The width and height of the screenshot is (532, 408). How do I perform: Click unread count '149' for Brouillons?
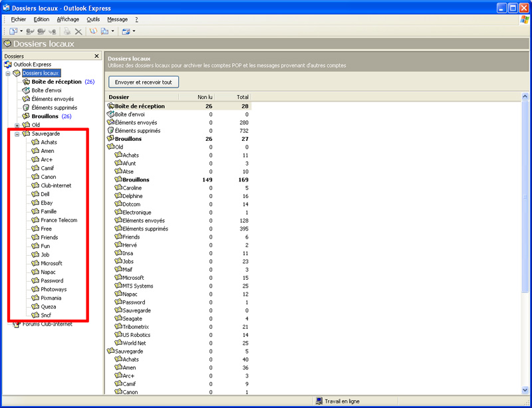click(x=207, y=180)
